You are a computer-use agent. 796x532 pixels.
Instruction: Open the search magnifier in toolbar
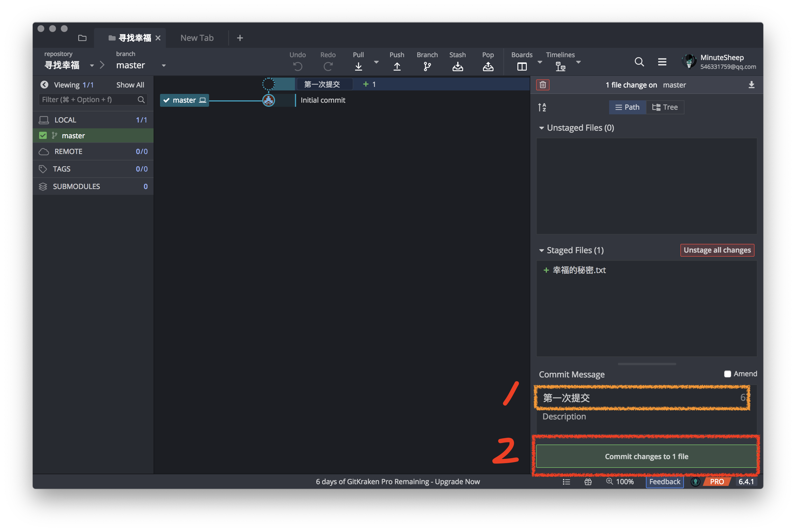[639, 62]
